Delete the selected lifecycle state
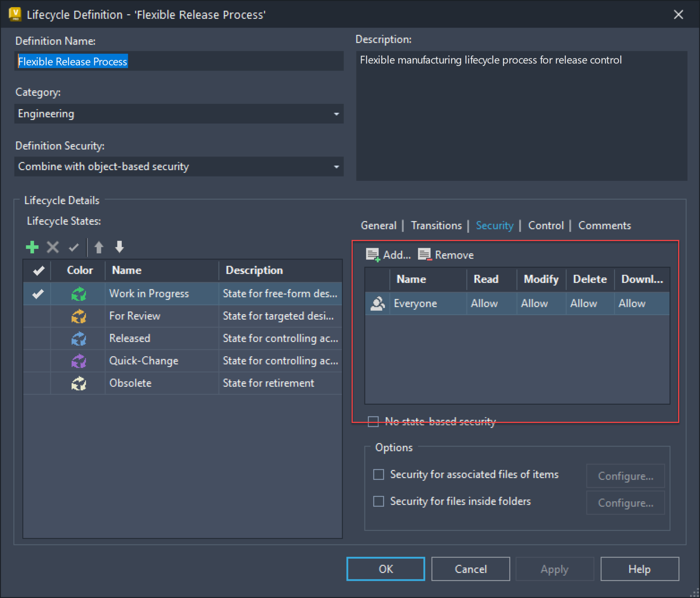Viewport: 700px width, 598px height. [53, 247]
